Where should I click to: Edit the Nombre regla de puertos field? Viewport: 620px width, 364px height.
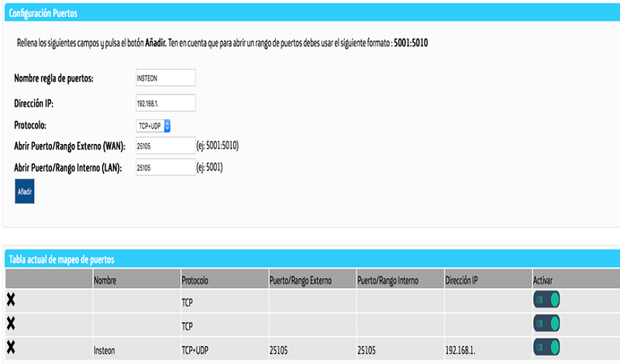(166, 78)
